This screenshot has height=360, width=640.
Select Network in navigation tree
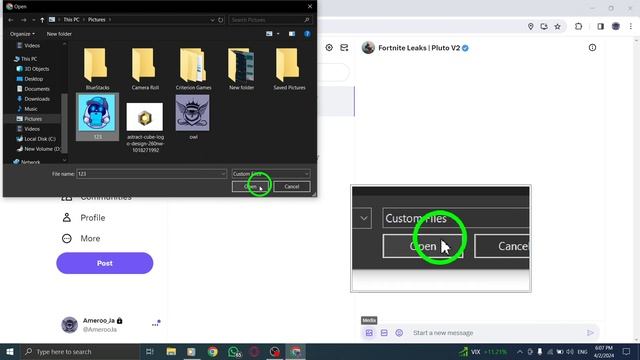click(x=27, y=162)
